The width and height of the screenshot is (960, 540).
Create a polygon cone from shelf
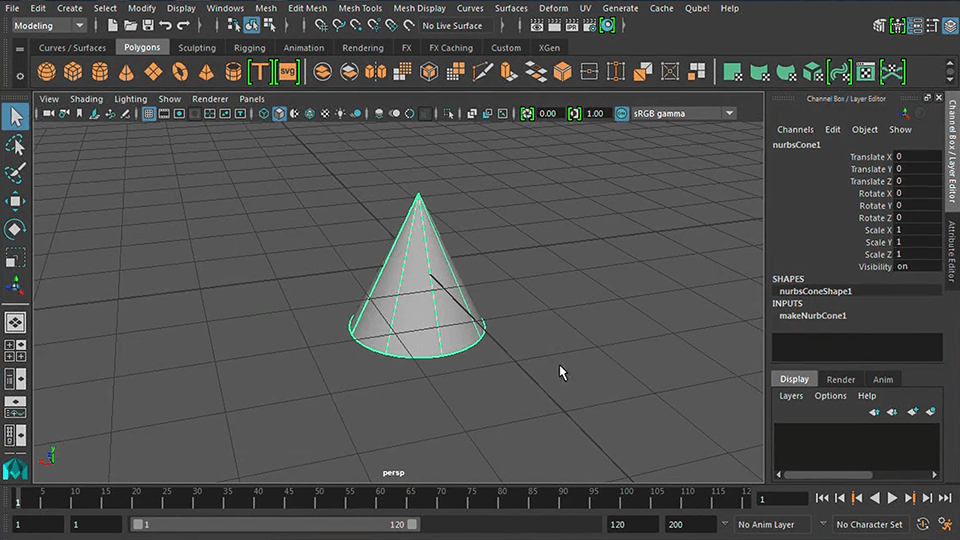coord(126,72)
